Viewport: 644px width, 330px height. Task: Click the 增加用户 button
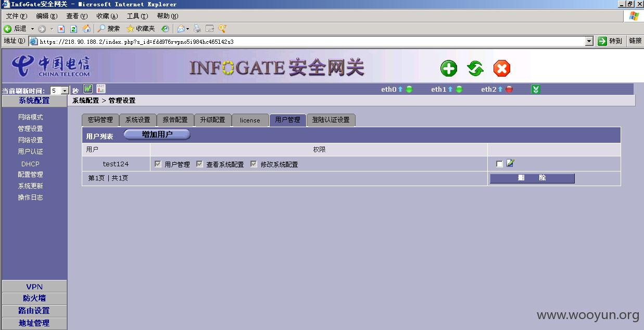(157, 135)
